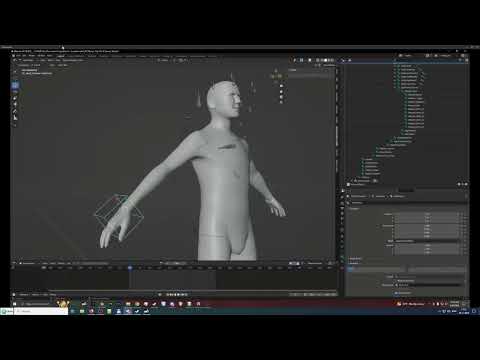
Task: Open the Edit menu in Blender
Action: [x=25, y=56]
